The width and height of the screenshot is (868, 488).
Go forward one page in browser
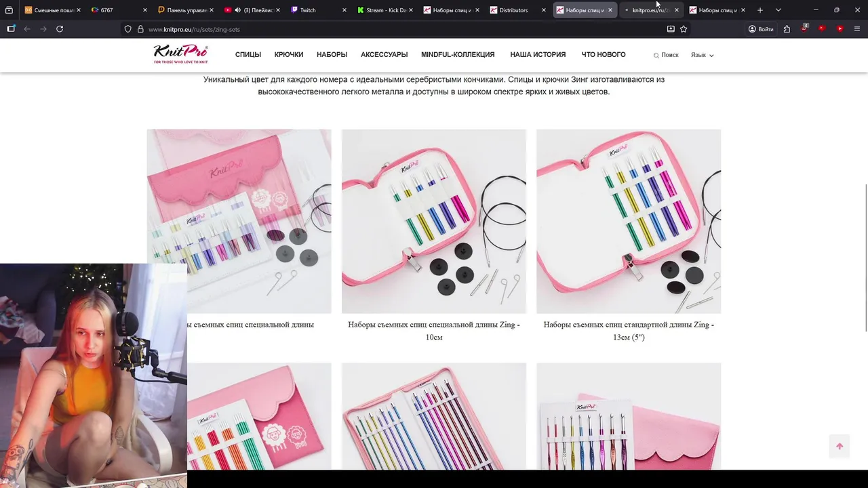43,29
